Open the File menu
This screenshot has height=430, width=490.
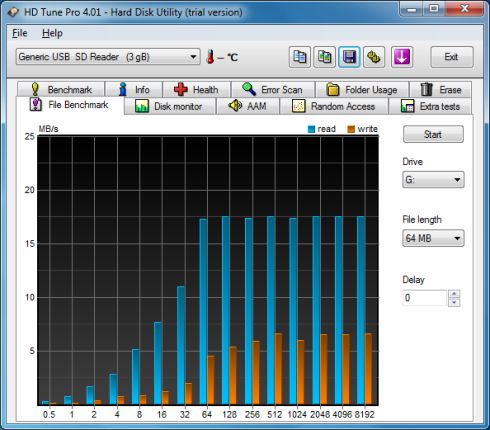click(20, 33)
